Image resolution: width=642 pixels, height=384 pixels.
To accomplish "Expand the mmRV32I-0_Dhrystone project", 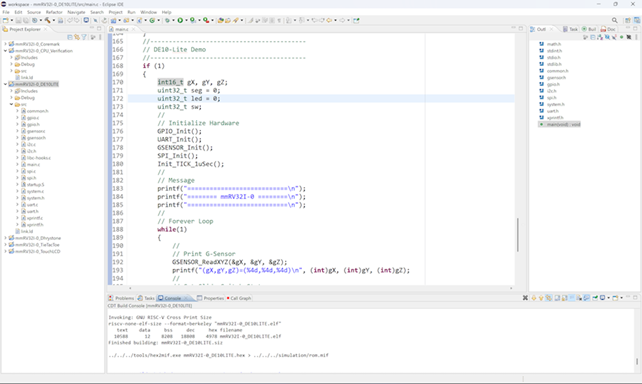I will coord(5,238).
